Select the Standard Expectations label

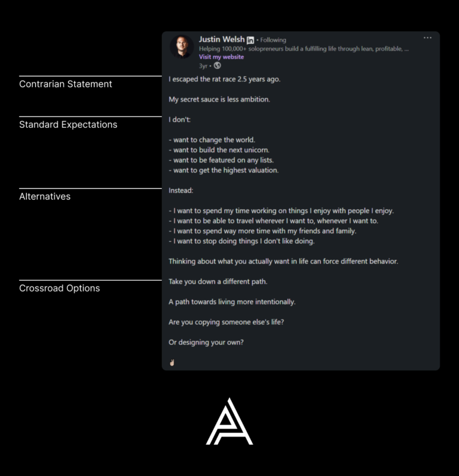[68, 124]
